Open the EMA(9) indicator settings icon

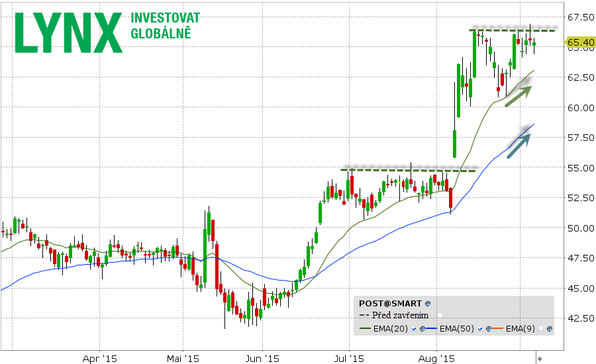coord(550,329)
